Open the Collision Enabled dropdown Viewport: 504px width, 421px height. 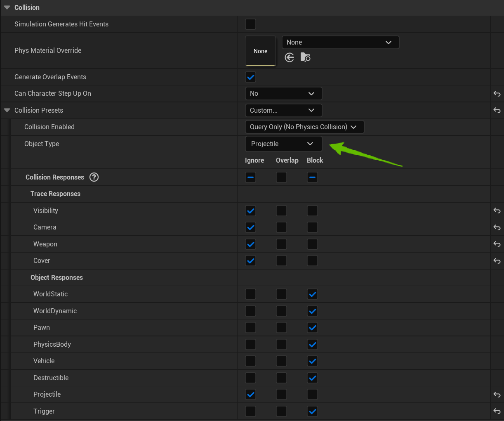[304, 127]
